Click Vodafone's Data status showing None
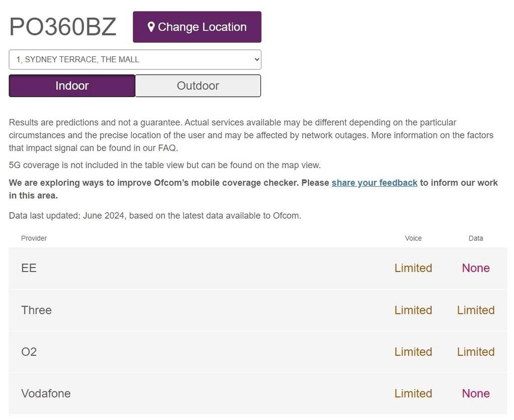The height and width of the screenshot is (420, 514). point(475,393)
